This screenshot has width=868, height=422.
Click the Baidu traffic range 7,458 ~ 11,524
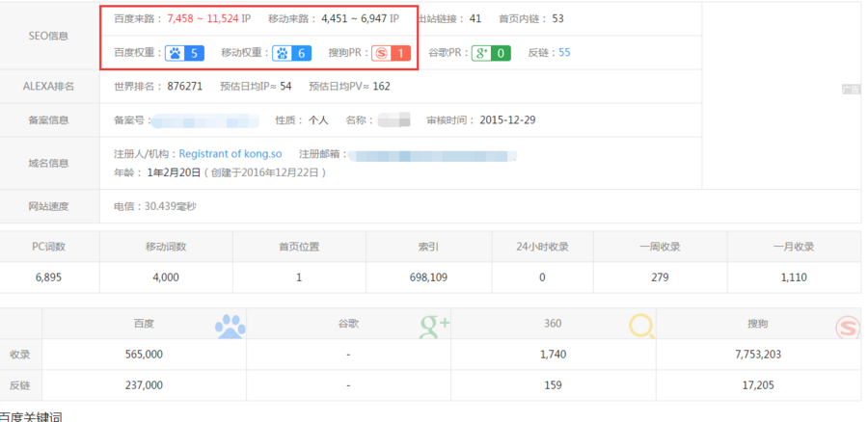203,19
